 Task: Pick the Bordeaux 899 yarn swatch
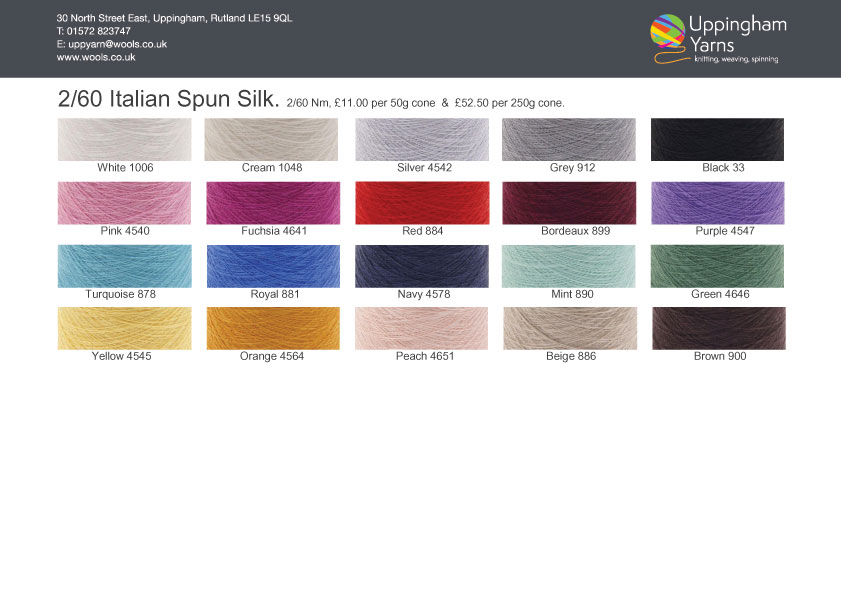point(568,202)
